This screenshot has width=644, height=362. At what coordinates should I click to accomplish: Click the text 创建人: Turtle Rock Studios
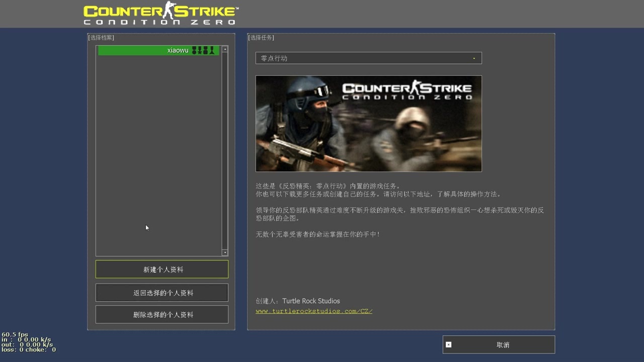298,301
